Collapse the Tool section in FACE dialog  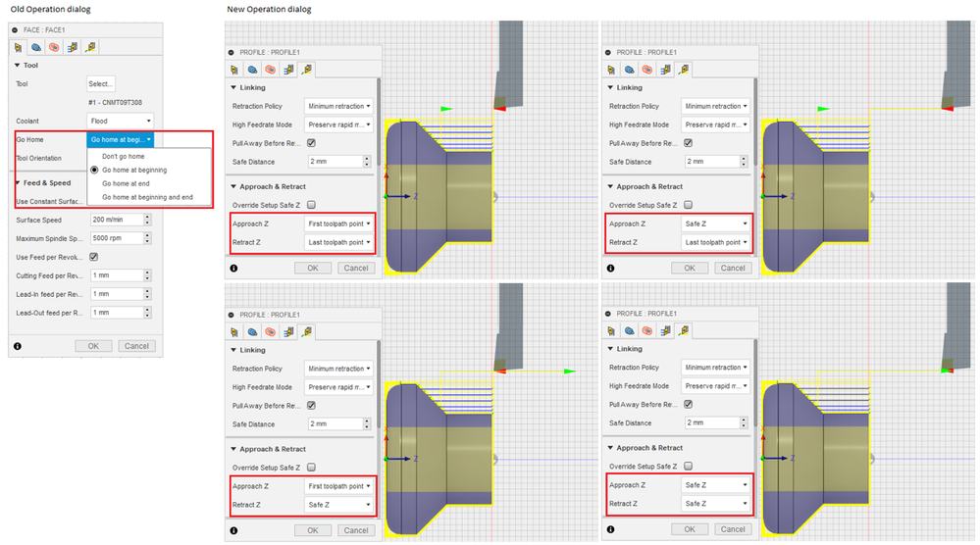[17, 65]
